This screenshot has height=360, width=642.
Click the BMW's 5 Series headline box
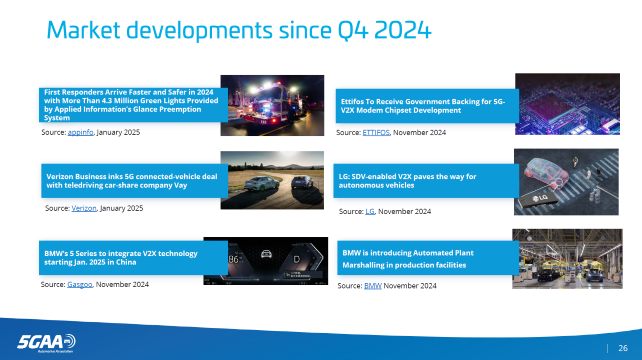coord(133,258)
